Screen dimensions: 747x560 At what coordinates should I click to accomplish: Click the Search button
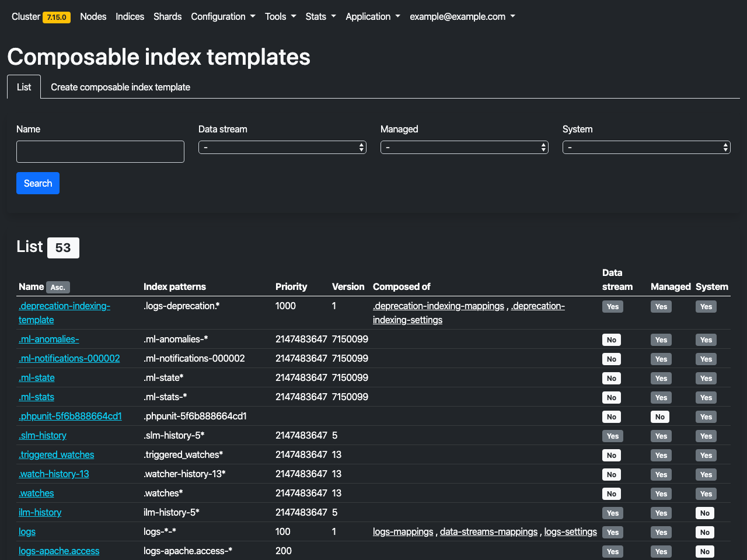(38, 183)
